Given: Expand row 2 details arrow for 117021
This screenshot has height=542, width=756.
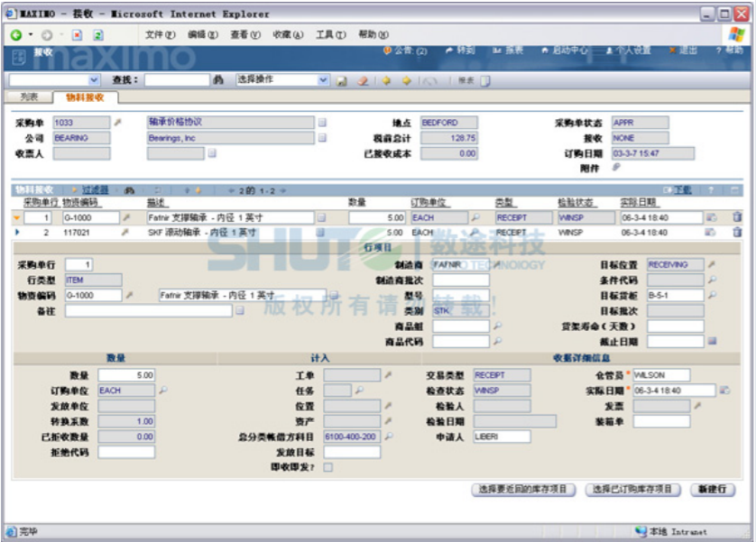Looking at the screenshot, I should pos(17,232).
